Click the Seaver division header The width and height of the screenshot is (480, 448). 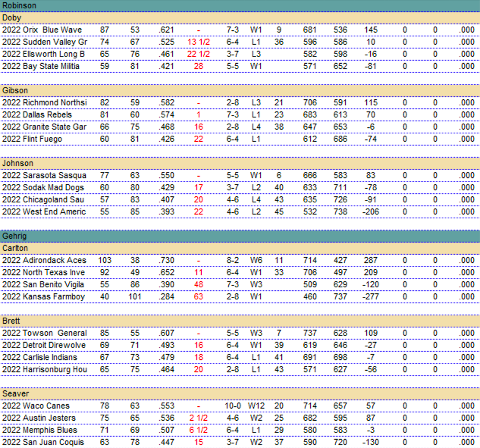(240, 394)
